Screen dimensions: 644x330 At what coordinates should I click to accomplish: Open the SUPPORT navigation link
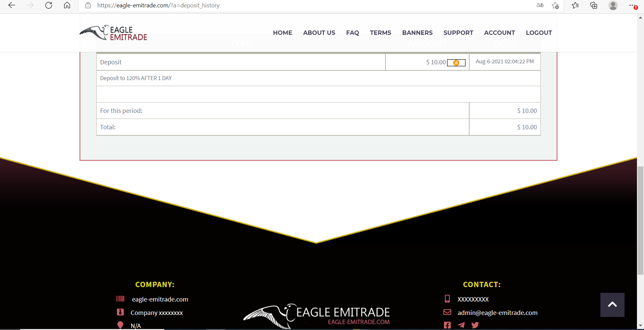458,33
